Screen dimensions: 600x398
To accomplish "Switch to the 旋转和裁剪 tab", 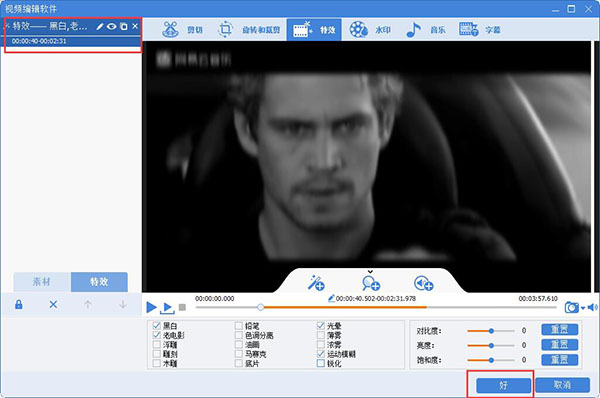I will click(x=248, y=29).
